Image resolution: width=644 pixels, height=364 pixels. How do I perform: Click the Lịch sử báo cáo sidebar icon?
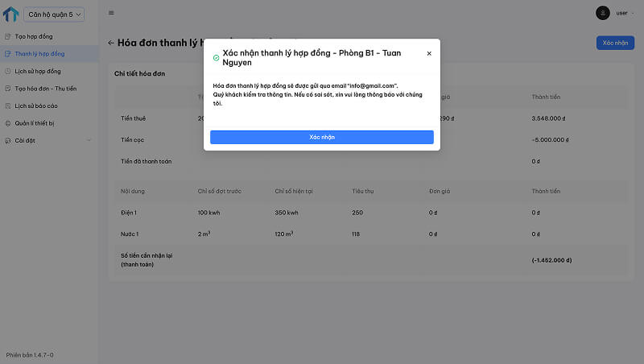click(x=8, y=105)
